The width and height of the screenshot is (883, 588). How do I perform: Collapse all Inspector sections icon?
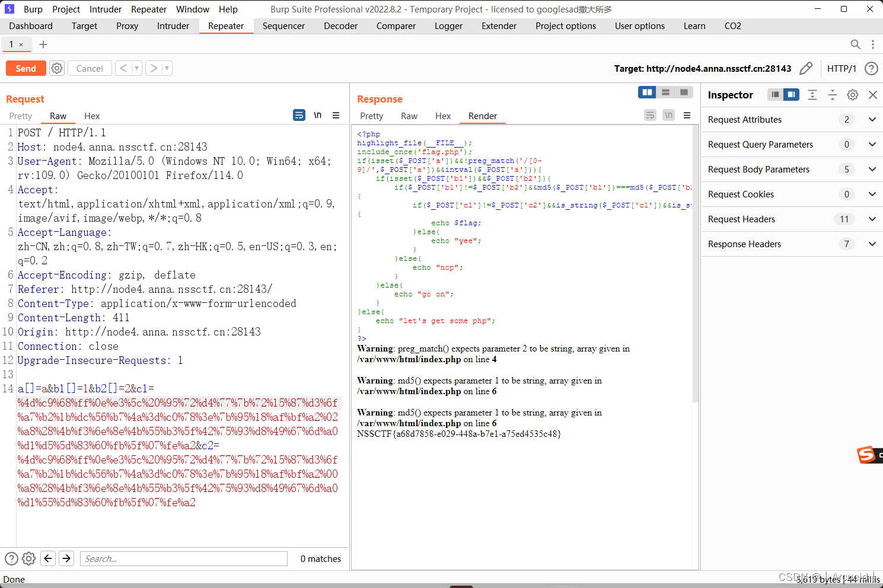pyautogui.click(x=833, y=95)
